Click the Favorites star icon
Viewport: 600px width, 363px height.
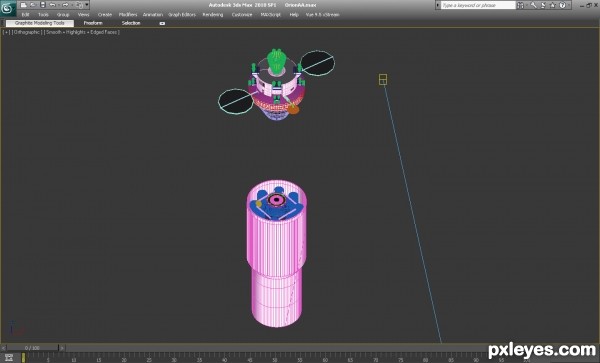553,5
